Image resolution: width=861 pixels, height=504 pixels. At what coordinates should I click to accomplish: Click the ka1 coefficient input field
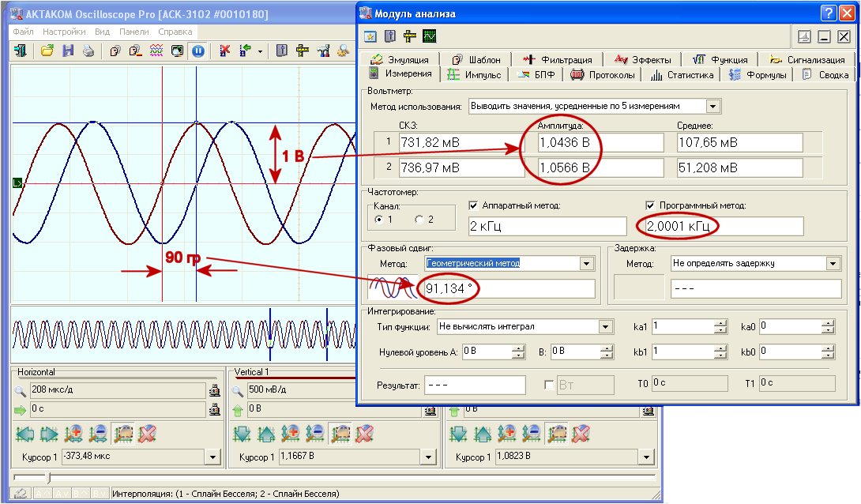pyautogui.click(x=682, y=326)
